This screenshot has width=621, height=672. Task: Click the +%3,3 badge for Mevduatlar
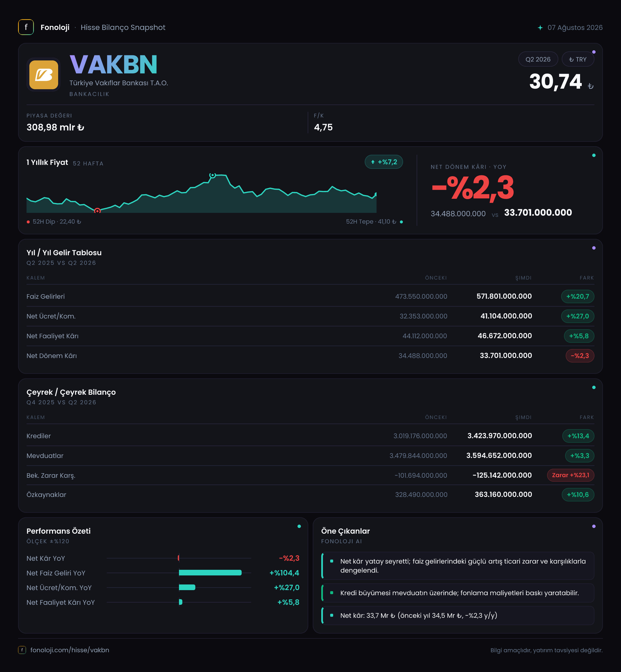tap(579, 456)
